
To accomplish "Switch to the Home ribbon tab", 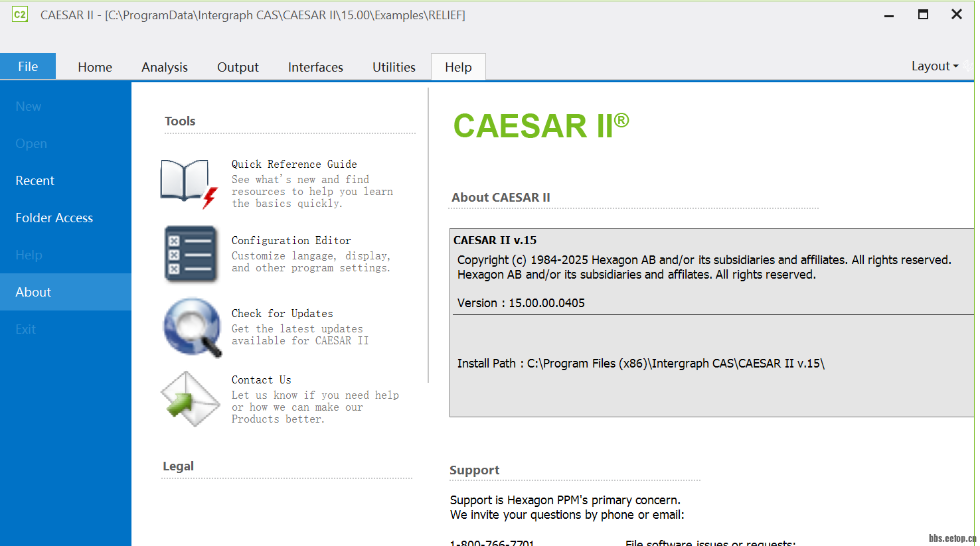I will [95, 67].
